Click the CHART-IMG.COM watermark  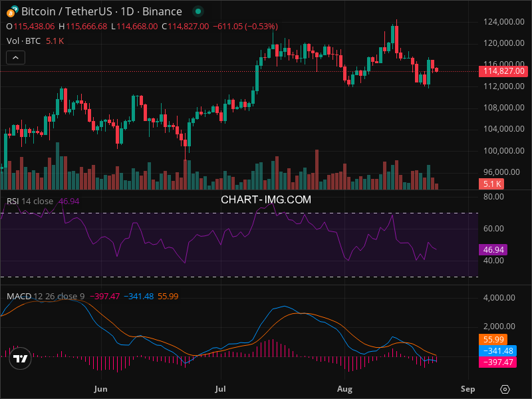pos(266,199)
